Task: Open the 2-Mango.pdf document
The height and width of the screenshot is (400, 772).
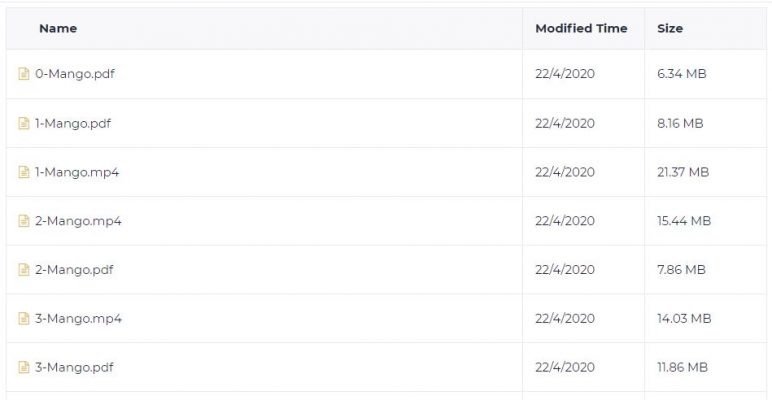Action: [x=74, y=269]
